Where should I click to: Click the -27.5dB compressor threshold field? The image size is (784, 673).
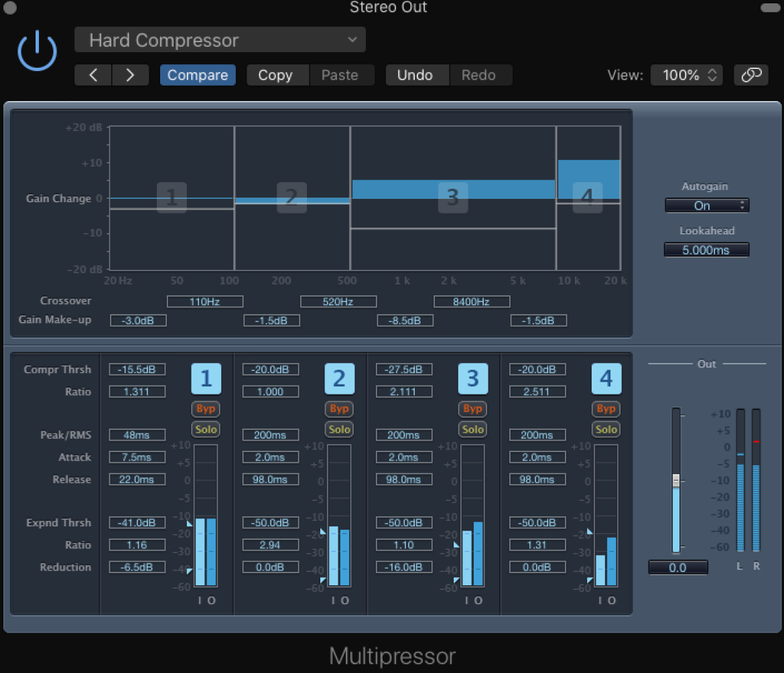[x=404, y=370]
